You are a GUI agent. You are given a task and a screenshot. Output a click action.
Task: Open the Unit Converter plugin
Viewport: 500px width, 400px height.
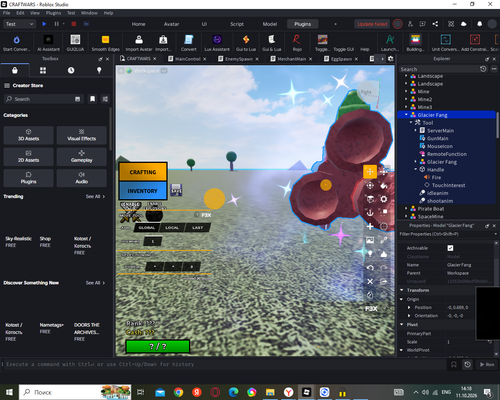[445, 43]
